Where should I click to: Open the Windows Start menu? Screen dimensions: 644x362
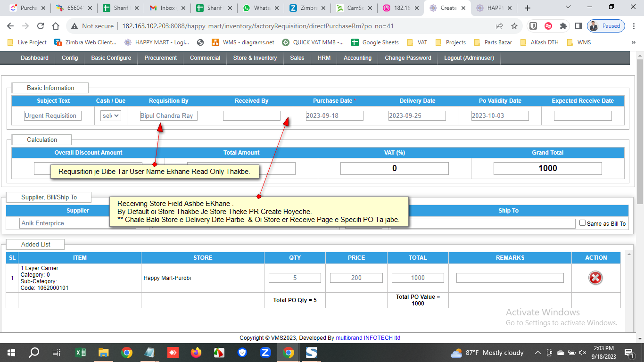[x=11, y=353]
